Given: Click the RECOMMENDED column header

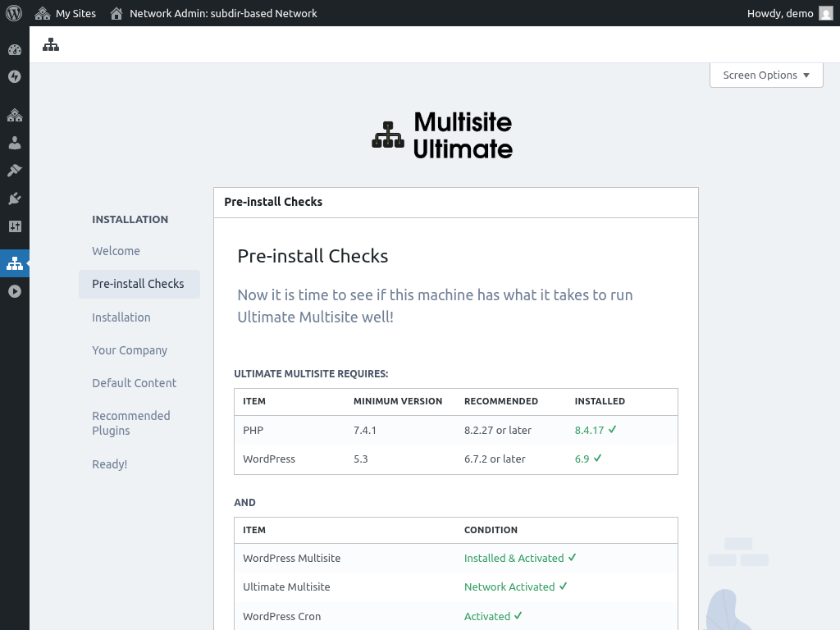Looking at the screenshot, I should tap(501, 401).
